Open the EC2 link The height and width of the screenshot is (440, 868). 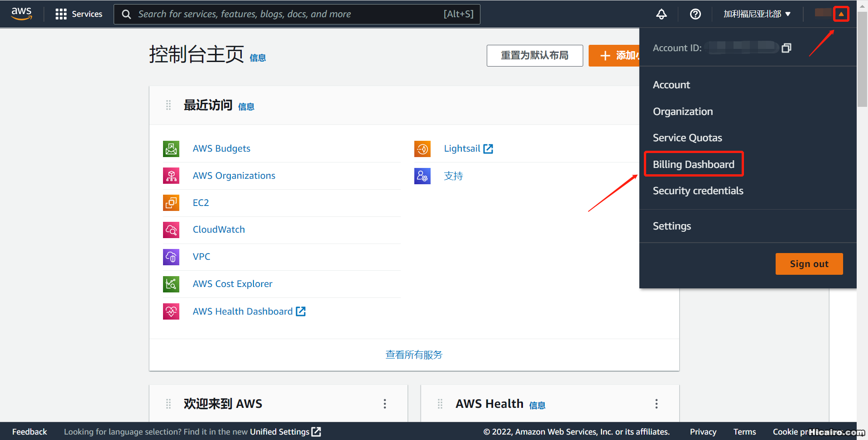(201, 203)
